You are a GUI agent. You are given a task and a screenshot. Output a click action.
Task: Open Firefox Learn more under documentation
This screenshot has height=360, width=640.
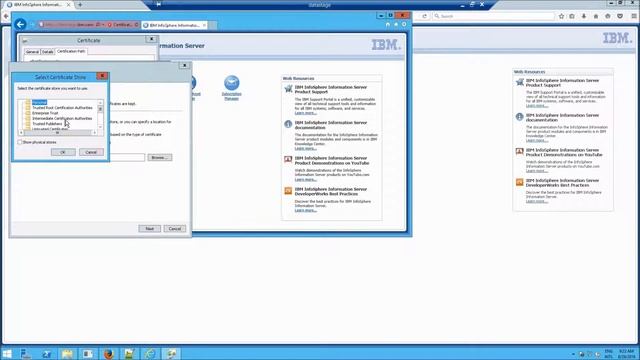tap(536, 140)
